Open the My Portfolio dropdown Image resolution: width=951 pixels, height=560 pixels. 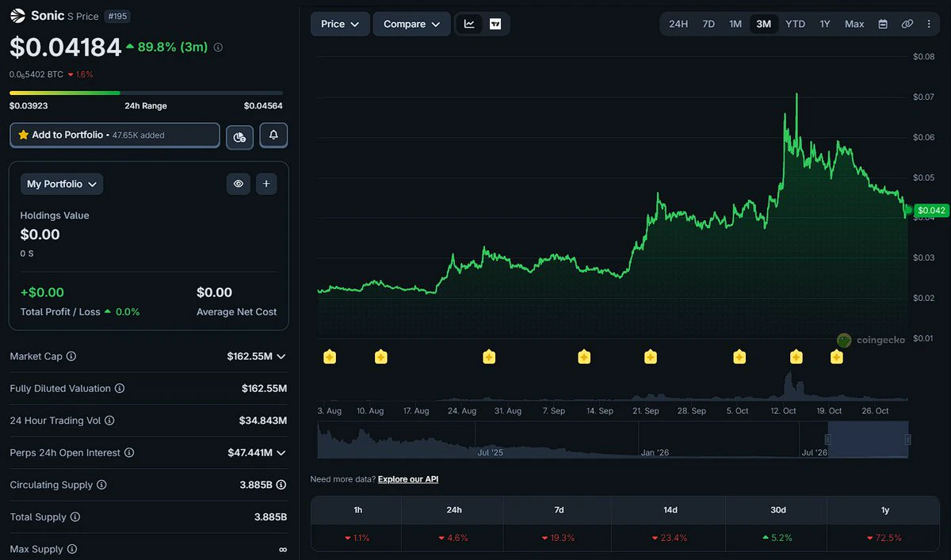click(x=62, y=184)
